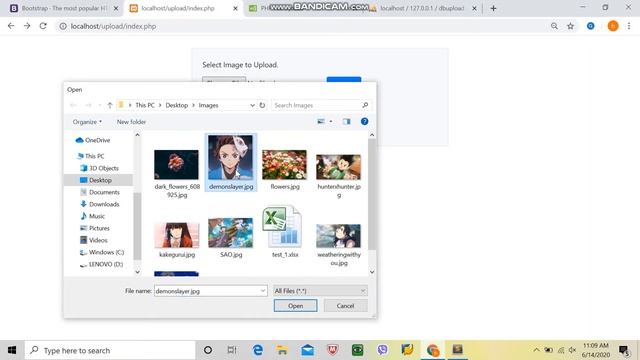Expand the File name dropdown arrow
Viewport: 640px width, 360px height.
(263, 291)
